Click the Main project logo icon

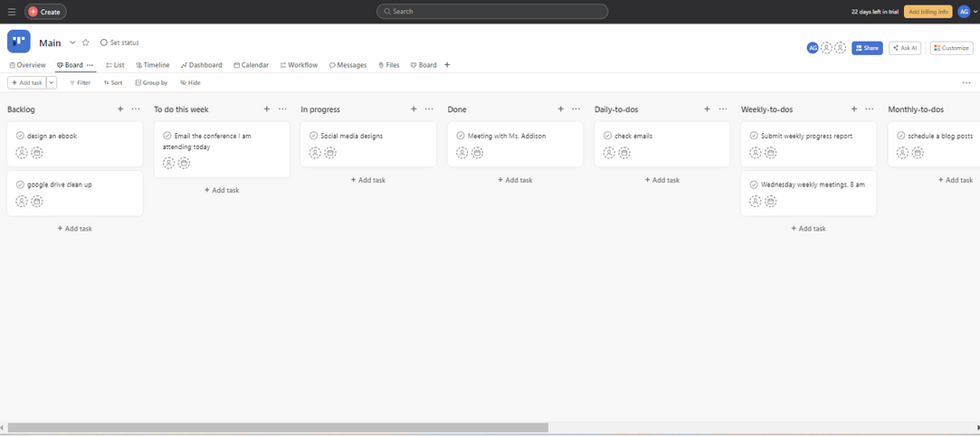[x=19, y=42]
